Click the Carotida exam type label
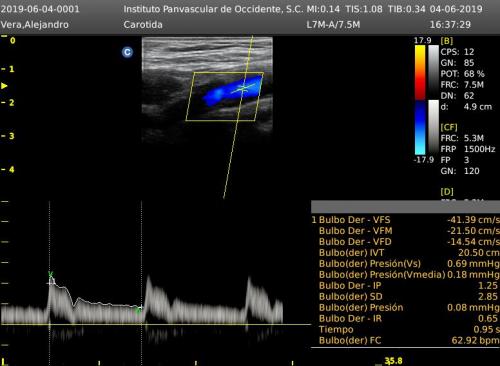 coord(143,25)
